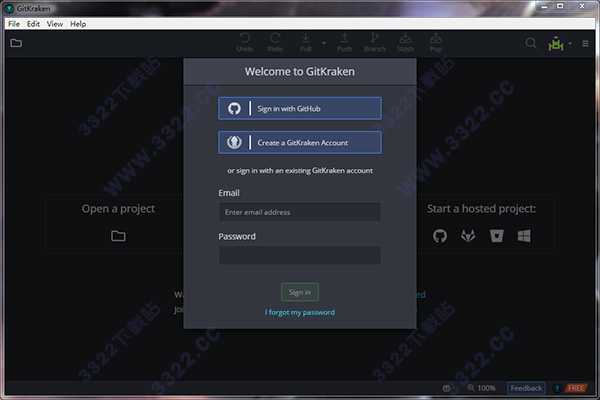Open the File menu
Viewport: 600px width, 400px height.
[14, 24]
